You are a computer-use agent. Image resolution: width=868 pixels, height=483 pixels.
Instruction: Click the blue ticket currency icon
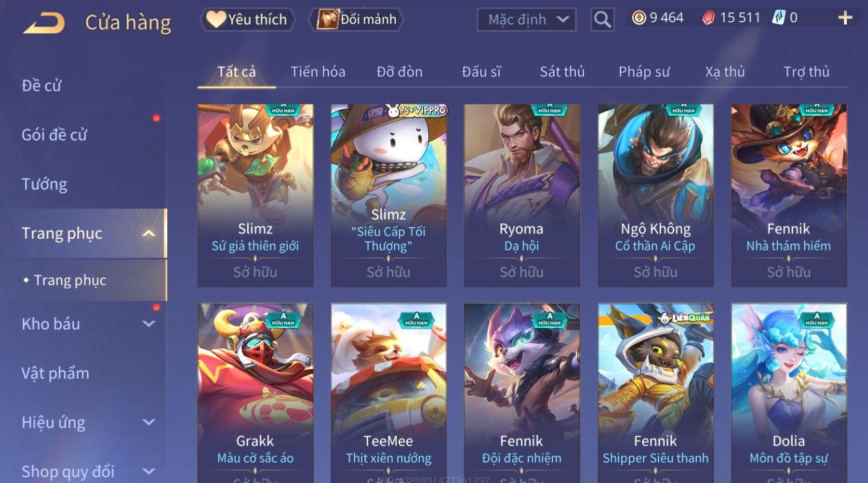pos(778,18)
